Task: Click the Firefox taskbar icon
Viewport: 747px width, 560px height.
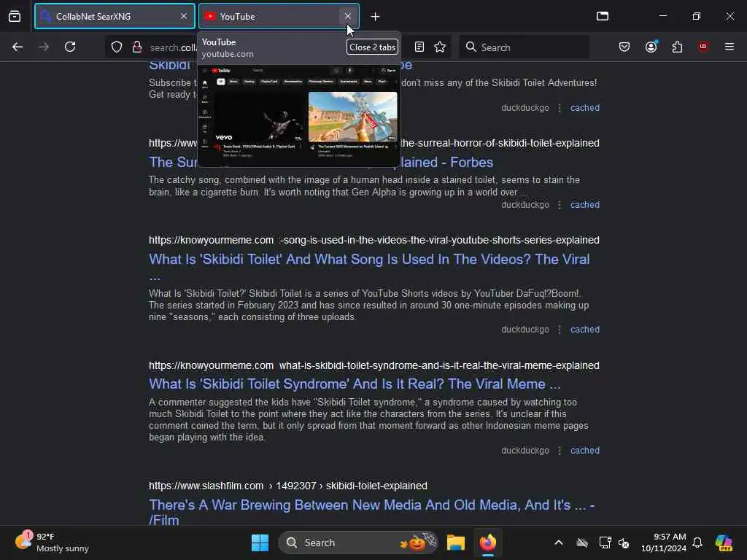Action: (488, 542)
